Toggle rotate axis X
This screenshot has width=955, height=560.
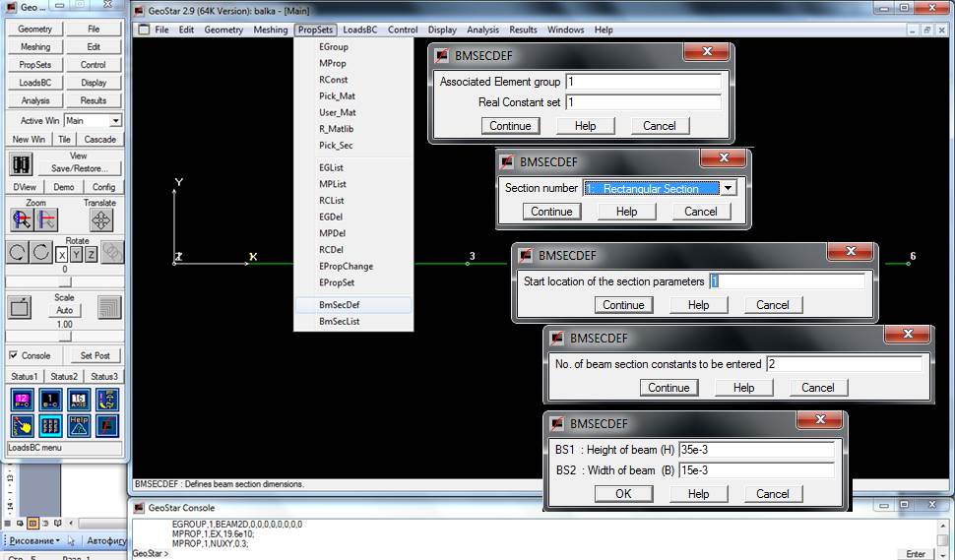(61, 255)
